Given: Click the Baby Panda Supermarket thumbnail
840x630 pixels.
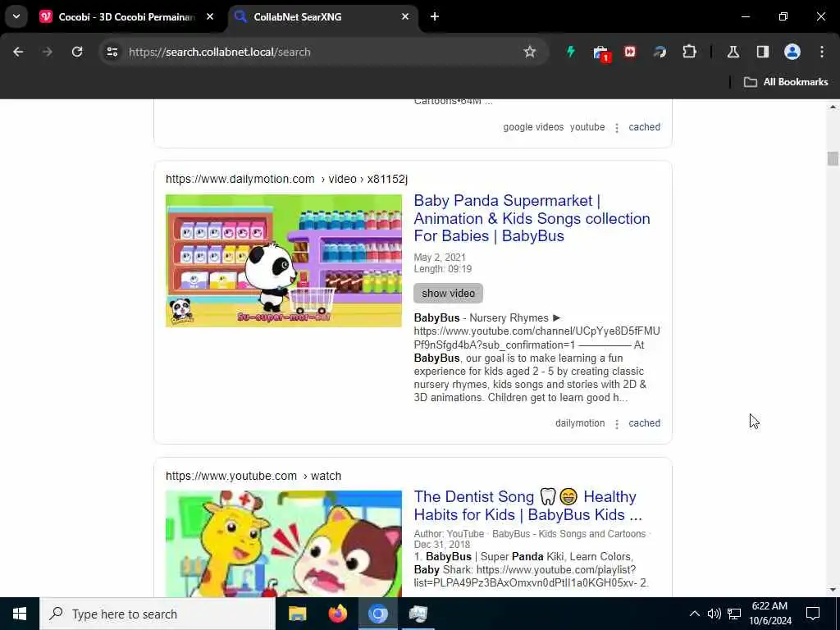Looking at the screenshot, I should [x=283, y=260].
